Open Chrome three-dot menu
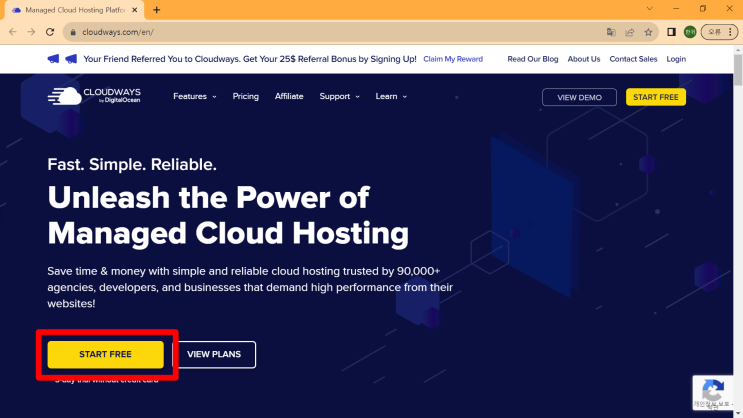Screen dimensions: 743x418 pos(730,32)
